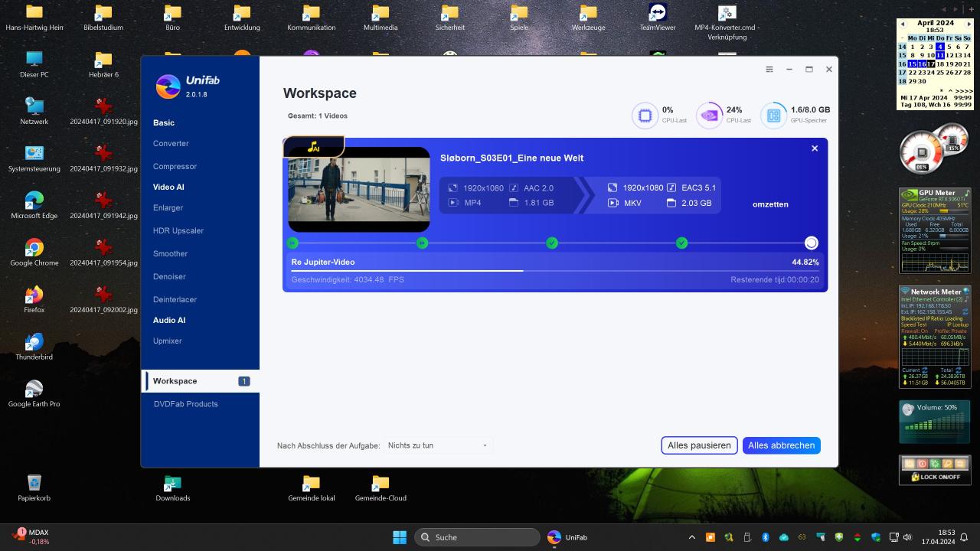
Task: Click the volume speaker icon in the tray
Action: 907,537
